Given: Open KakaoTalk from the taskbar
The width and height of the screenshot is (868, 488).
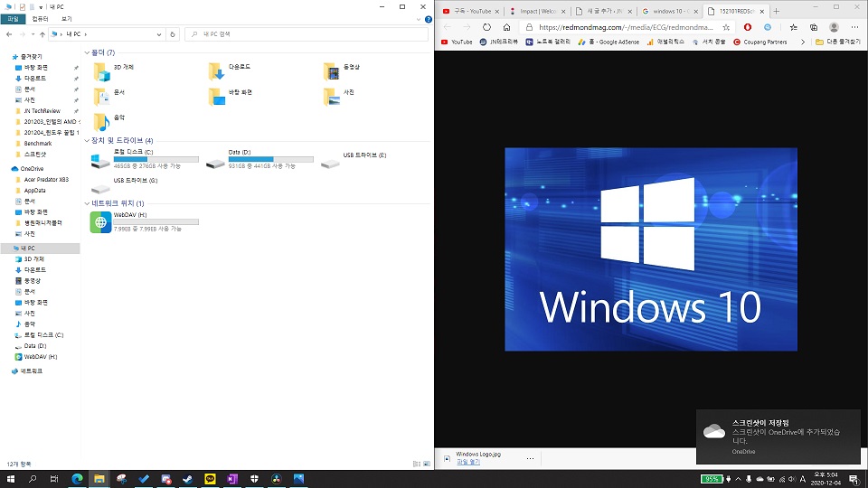Looking at the screenshot, I should [210, 479].
